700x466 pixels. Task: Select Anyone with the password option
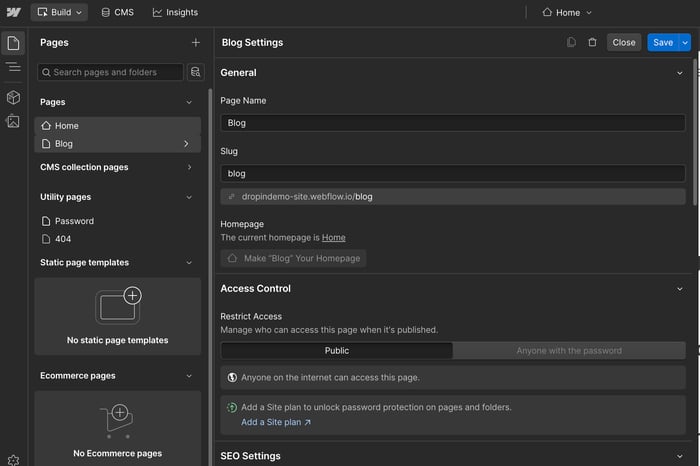click(x=569, y=351)
